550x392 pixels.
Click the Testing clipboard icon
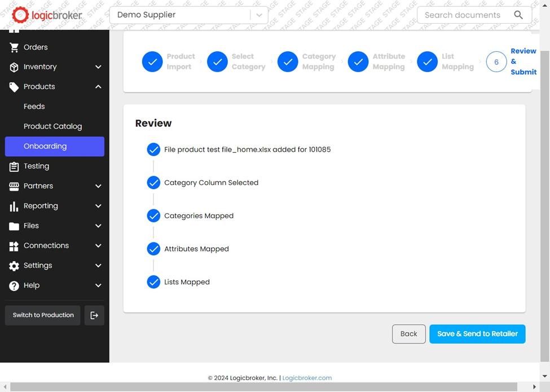pyautogui.click(x=14, y=166)
